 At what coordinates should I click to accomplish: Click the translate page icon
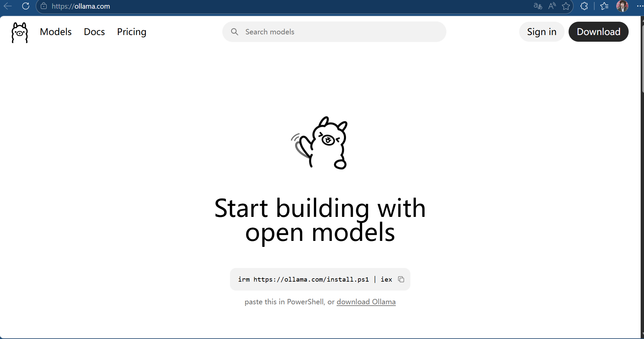click(538, 6)
